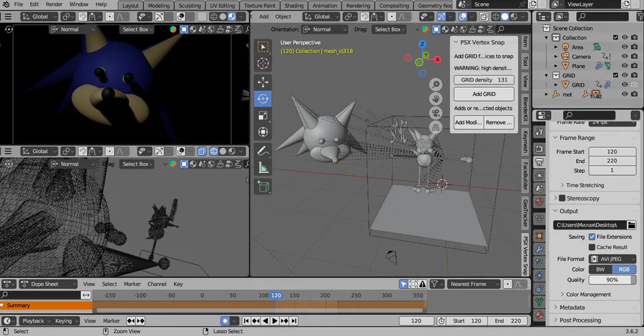Select the Measure tool
The image size is (644, 336).
pyautogui.click(x=263, y=168)
